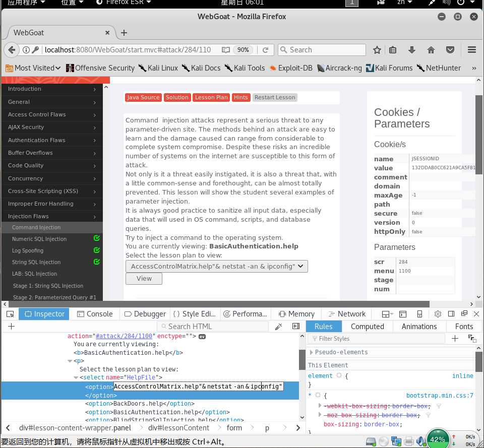Click the #attack/284/1100 action link

click(124, 336)
